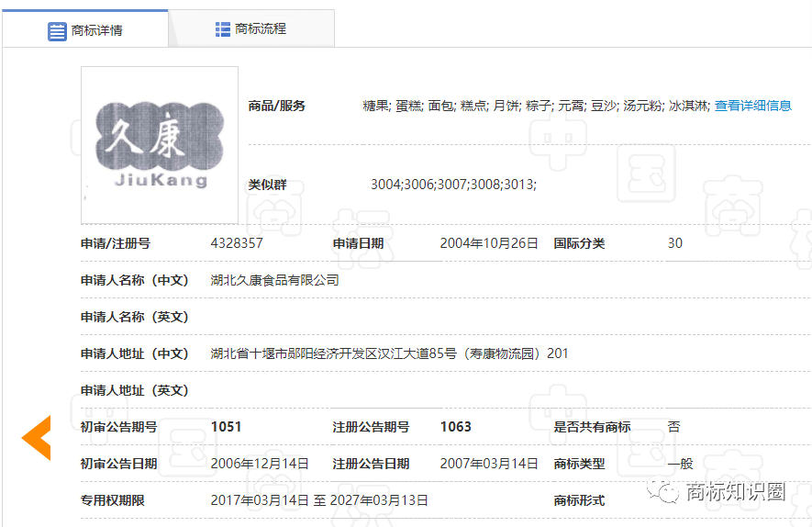
Task: Click the 申请日期 label
Action: pos(358,243)
